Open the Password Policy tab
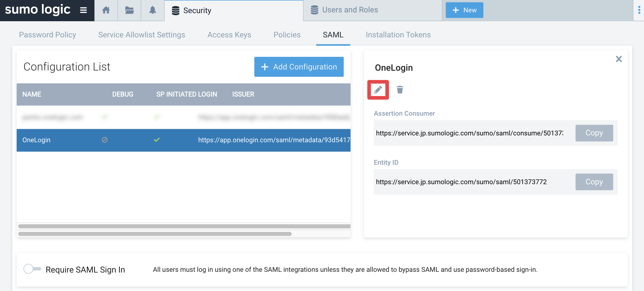This screenshot has width=644, height=291. [x=47, y=35]
